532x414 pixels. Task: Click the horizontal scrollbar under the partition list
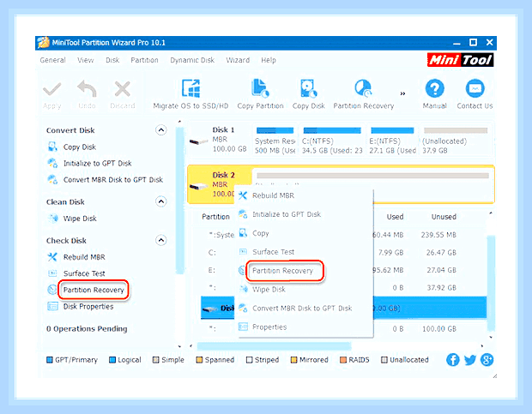point(274,346)
